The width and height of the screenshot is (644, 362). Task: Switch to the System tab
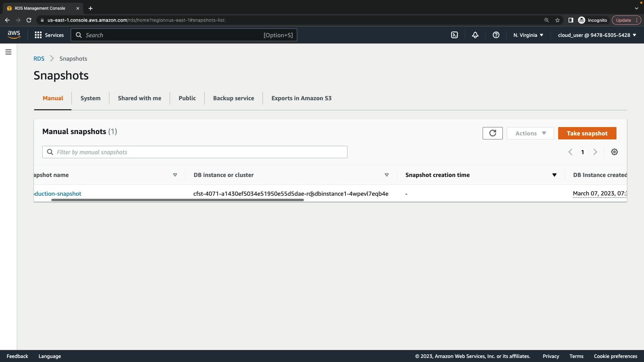90,98
